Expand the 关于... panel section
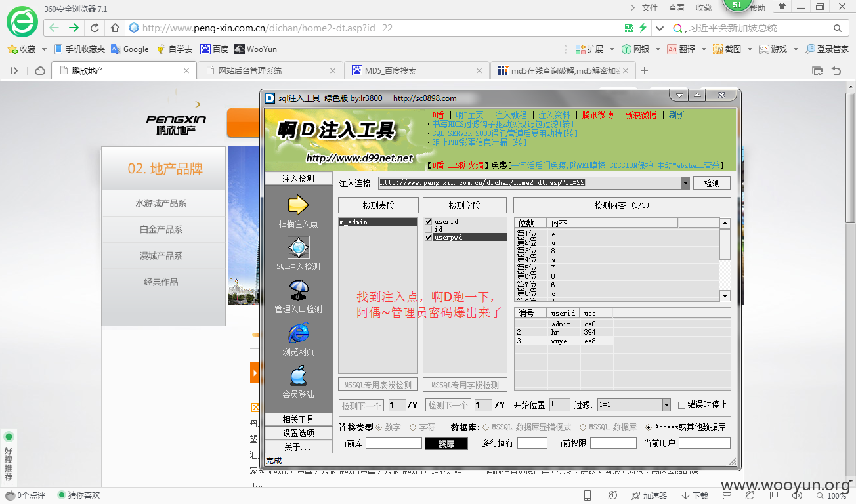This screenshot has width=856, height=504. (298, 447)
